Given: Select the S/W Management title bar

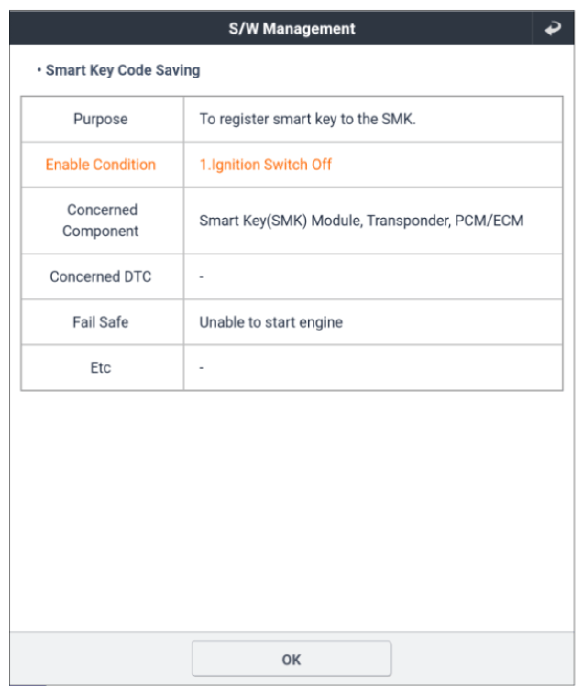Looking at the screenshot, I should click(x=292, y=28).
